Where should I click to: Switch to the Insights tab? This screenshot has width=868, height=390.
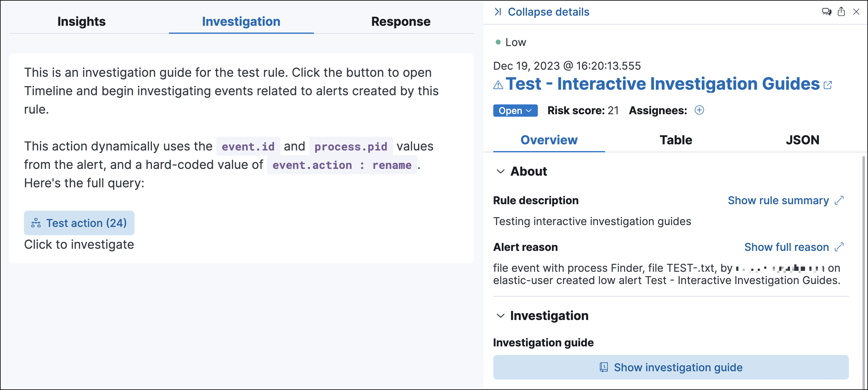[x=81, y=21]
